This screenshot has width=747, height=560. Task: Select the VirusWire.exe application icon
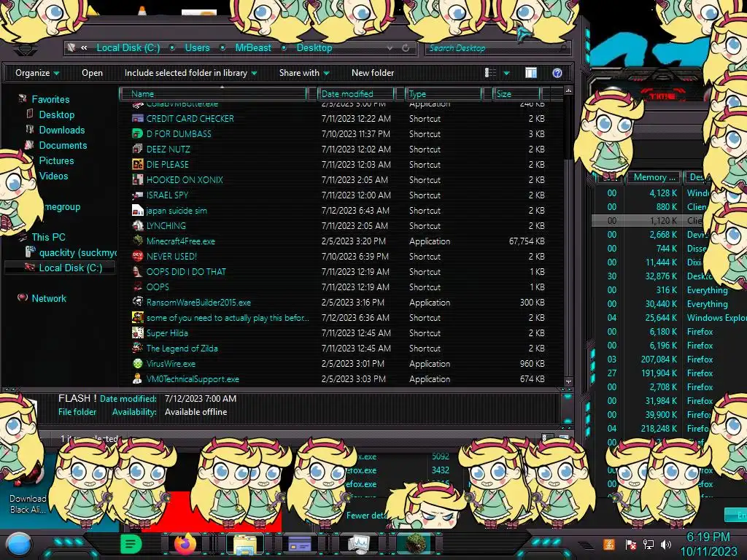coord(138,363)
